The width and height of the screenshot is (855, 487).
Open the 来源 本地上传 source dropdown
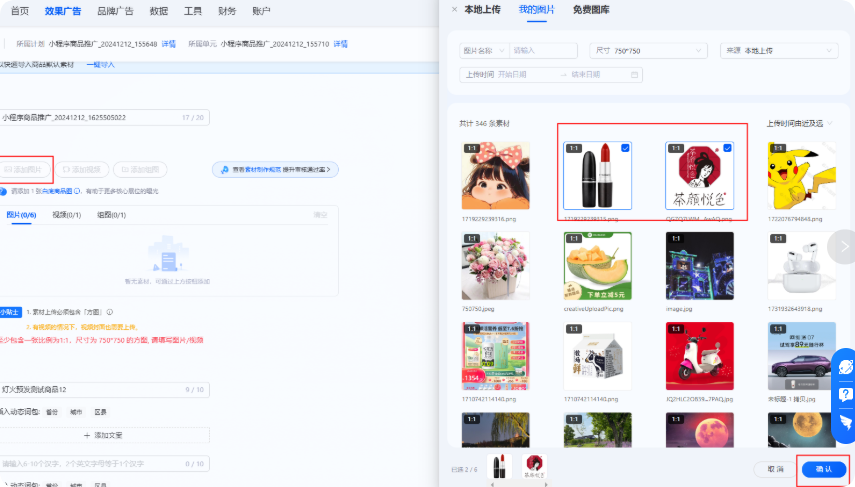point(779,51)
